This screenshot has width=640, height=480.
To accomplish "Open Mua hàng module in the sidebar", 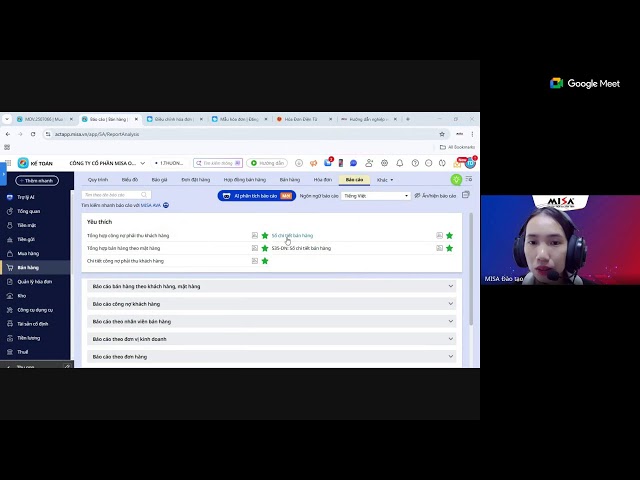I will click(x=28, y=253).
